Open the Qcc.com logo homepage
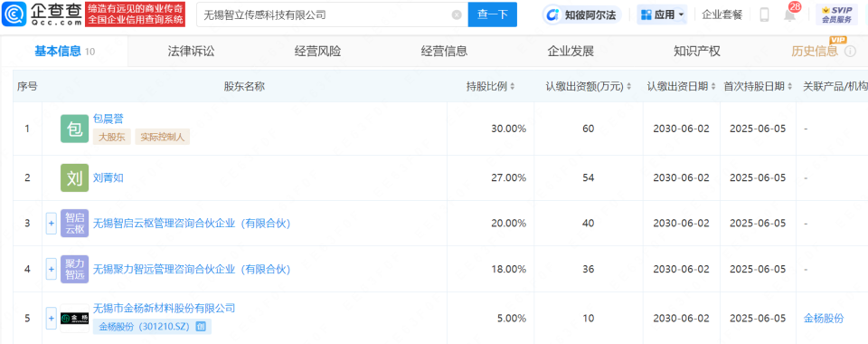The width and height of the screenshot is (868, 344). point(42,15)
